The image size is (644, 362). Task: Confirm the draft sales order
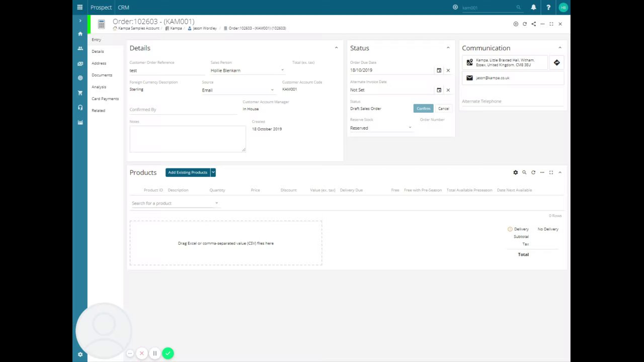(423, 109)
